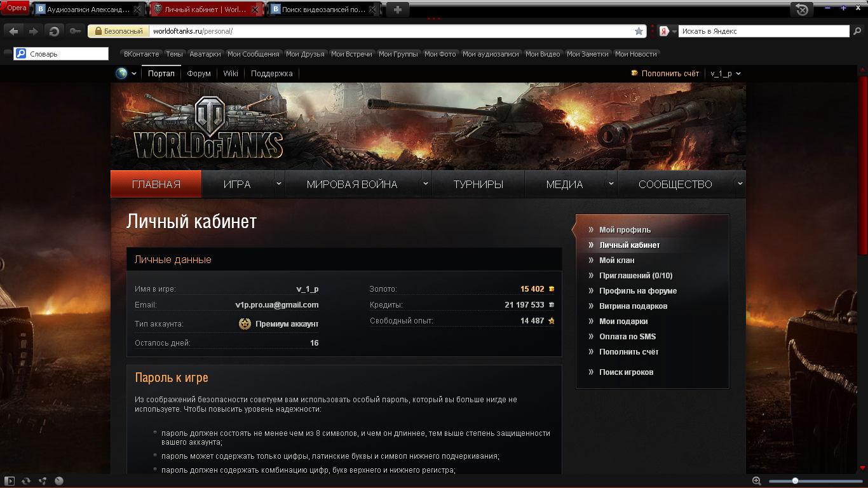
Task: Select the Форум tab
Action: tap(199, 74)
